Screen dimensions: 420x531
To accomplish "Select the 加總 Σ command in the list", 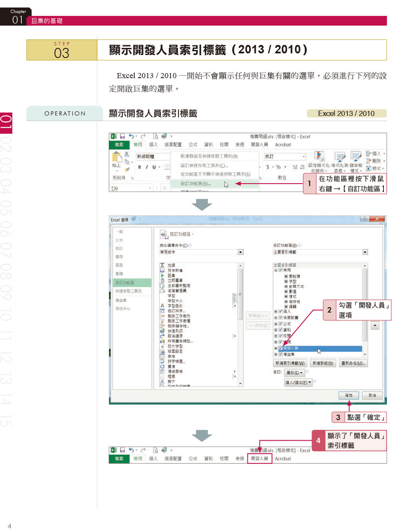I will (x=168, y=265).
